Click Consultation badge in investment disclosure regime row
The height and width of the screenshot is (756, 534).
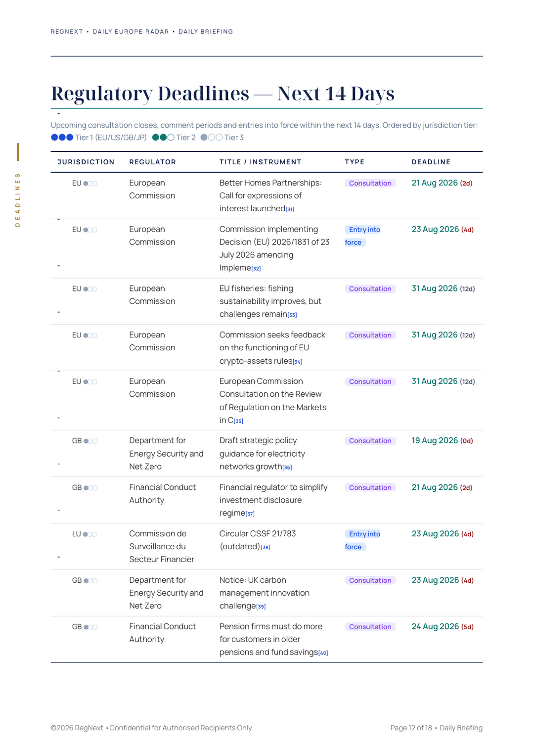pos(370,488)
